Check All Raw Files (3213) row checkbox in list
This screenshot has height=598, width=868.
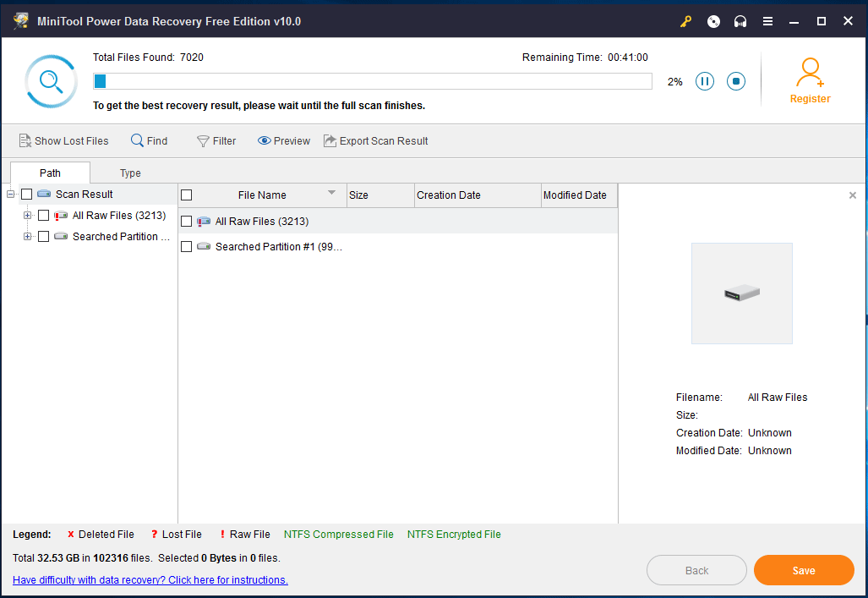click(x=187, y=221)
